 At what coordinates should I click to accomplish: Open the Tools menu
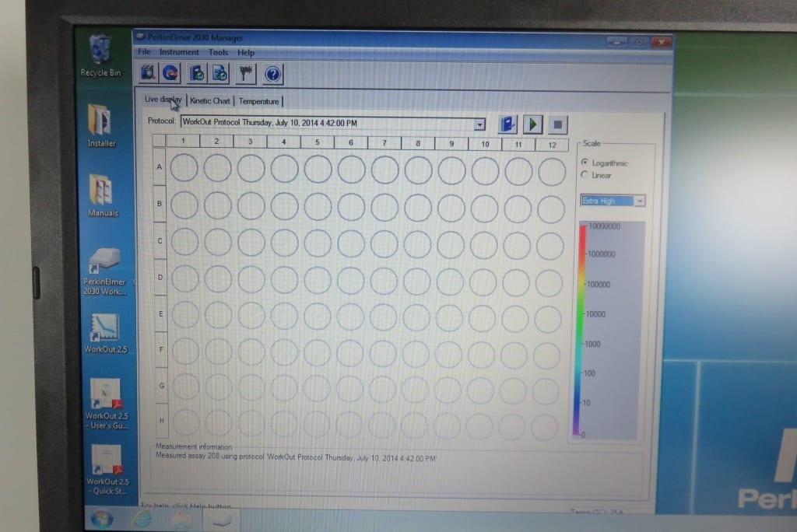[218, 52]
